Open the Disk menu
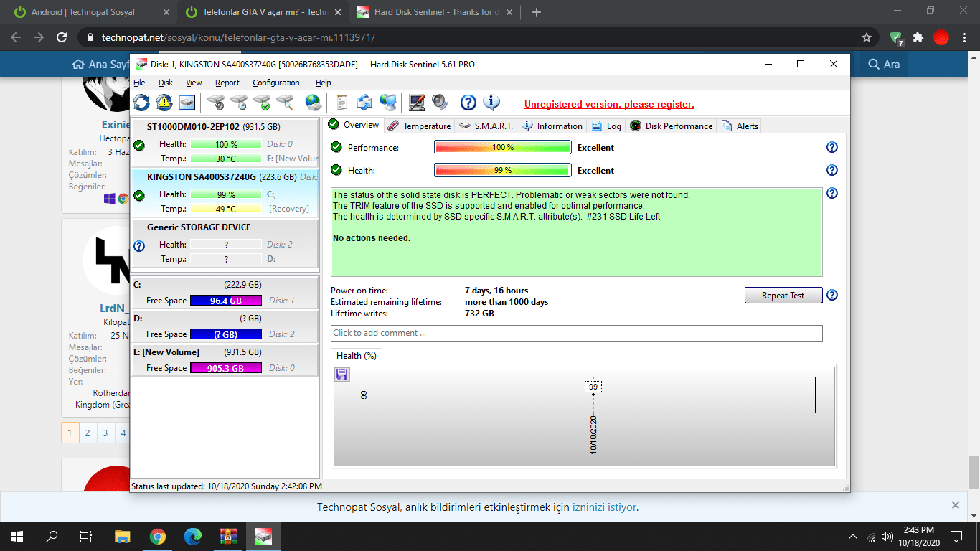This screenshot has height=551, width=980. point(166,83)
